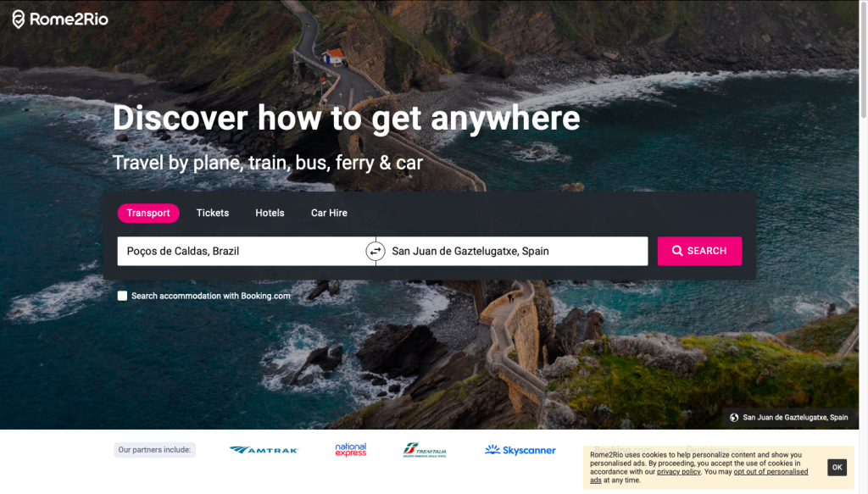The width and height of the screenshot is (868, 494).
Task: Open the privacy policy link
Action: (679, 472)
